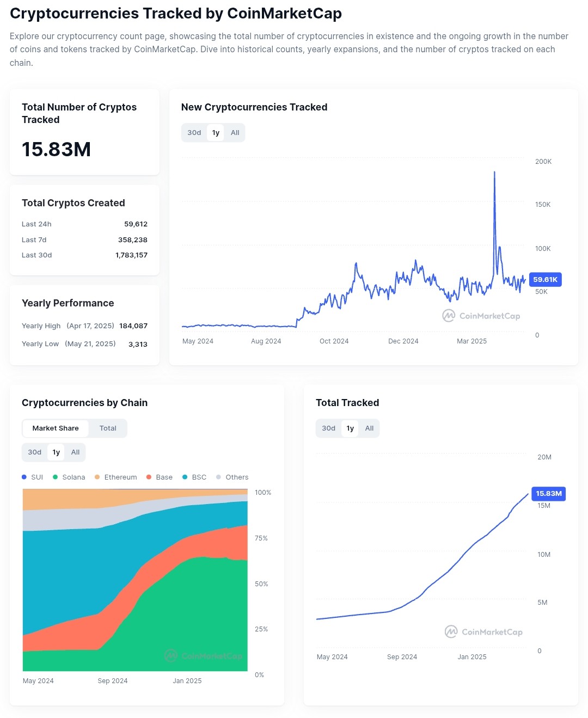Toggle BSC legend item
Screen dimensions: 588x718
point(194,477)
